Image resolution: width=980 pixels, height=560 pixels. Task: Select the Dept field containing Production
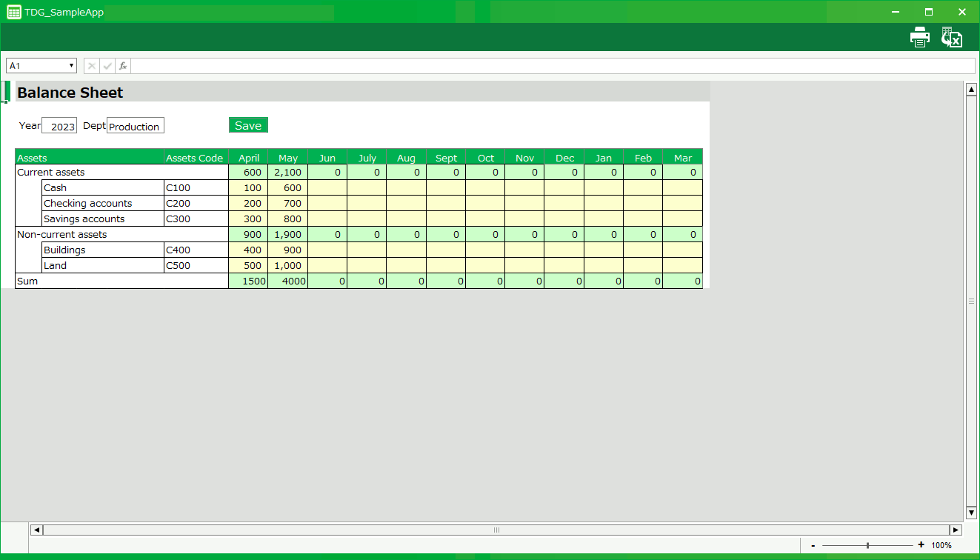(x=136, y=126)
